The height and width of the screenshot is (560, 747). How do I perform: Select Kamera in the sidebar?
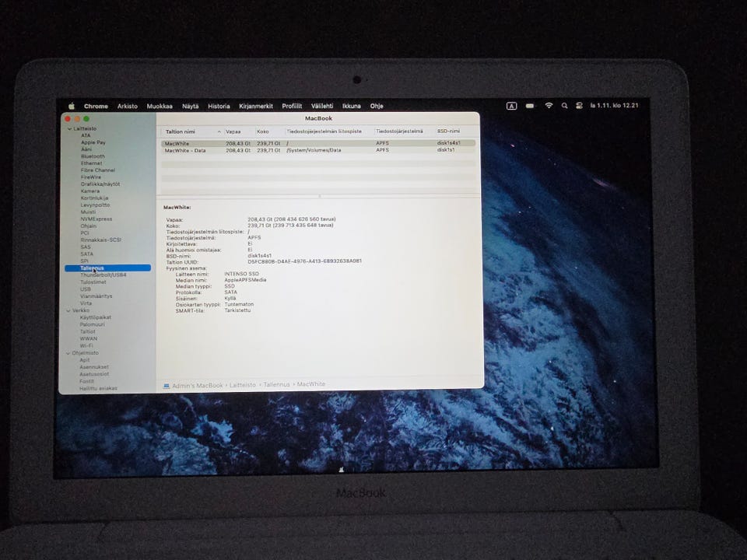point(90,191)
